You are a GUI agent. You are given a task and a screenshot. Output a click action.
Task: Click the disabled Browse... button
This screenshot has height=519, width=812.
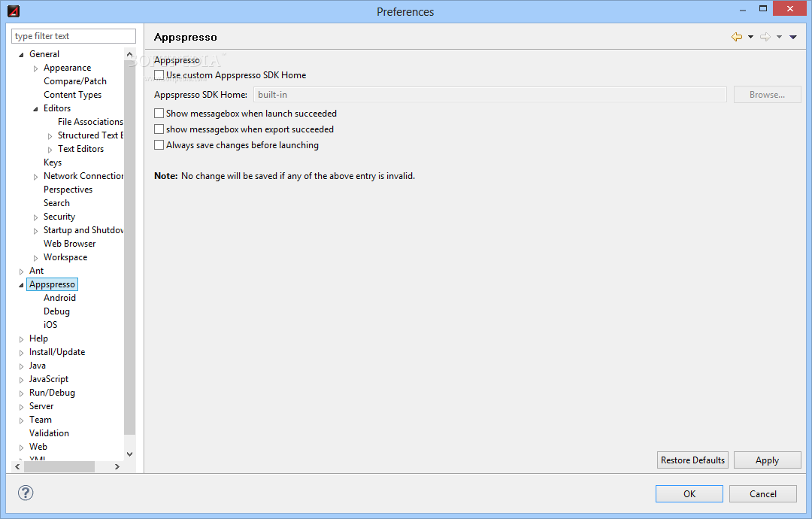point(767,95)
